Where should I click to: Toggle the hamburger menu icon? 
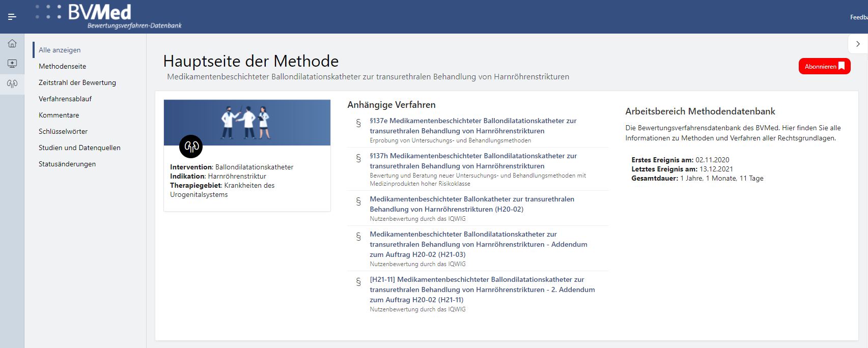pyautogui.click(x=12, y=17)
